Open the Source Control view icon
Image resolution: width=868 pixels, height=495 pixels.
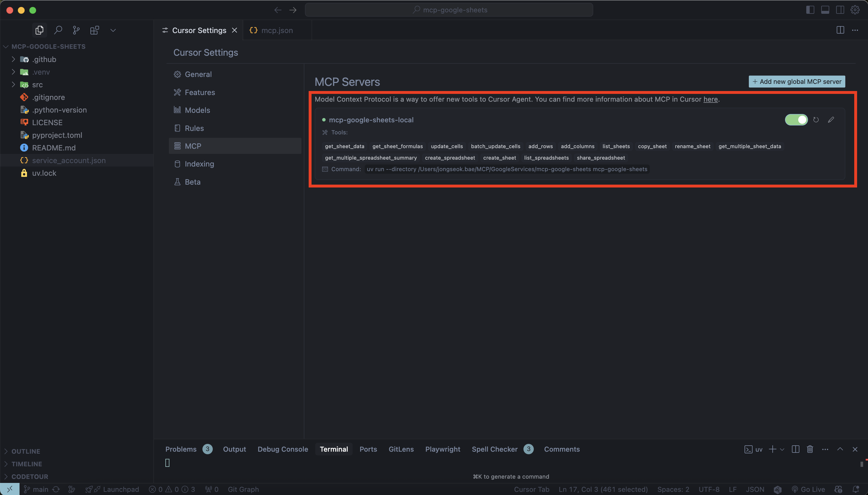point(76,30)
